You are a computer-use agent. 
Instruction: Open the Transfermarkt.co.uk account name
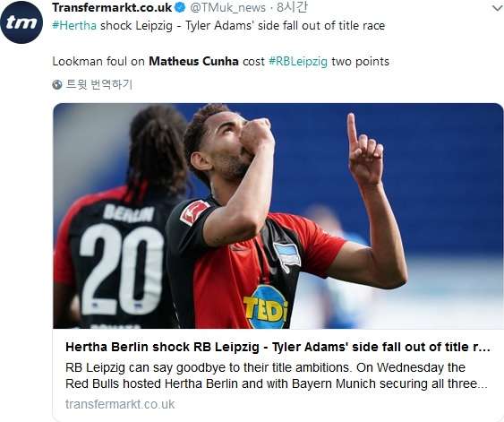pyautogui.click(x=112, y=7)
